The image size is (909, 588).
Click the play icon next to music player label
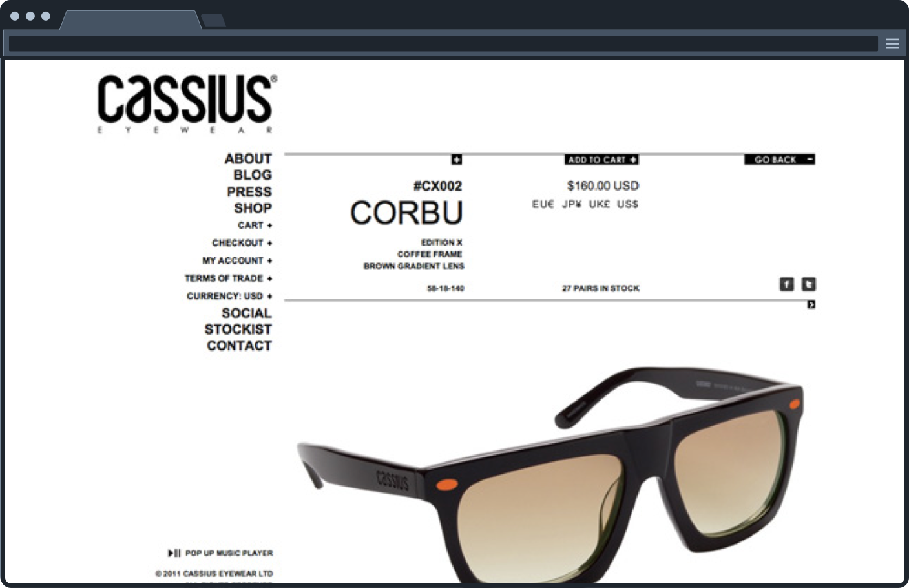[x=172, y=552]
